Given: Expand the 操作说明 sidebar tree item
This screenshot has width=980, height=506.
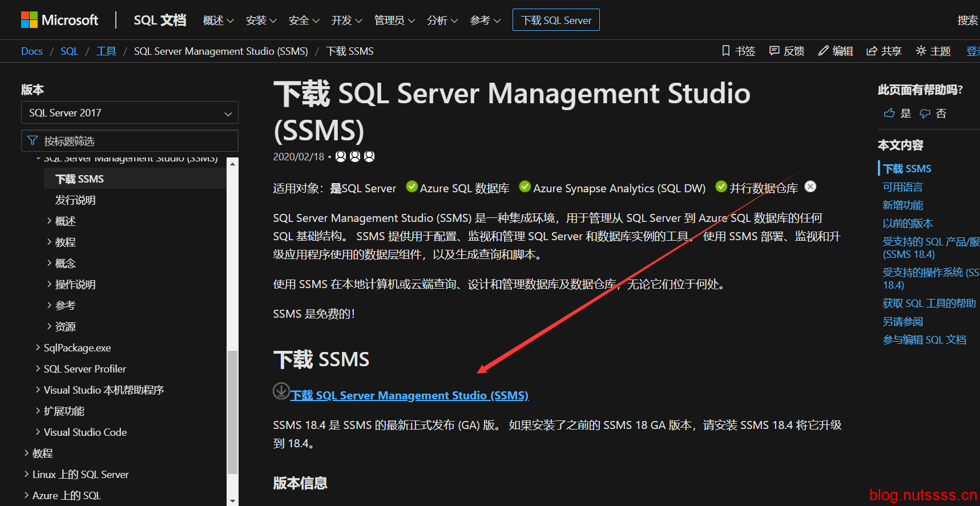Looking at the screenshot, I should (50, 284).
